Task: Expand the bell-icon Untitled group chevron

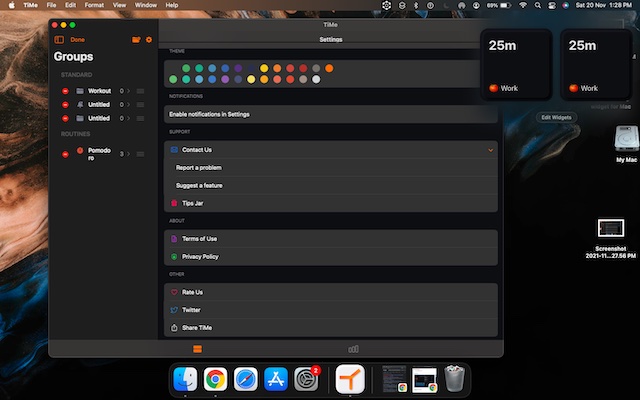Action: tap(129, 105)
